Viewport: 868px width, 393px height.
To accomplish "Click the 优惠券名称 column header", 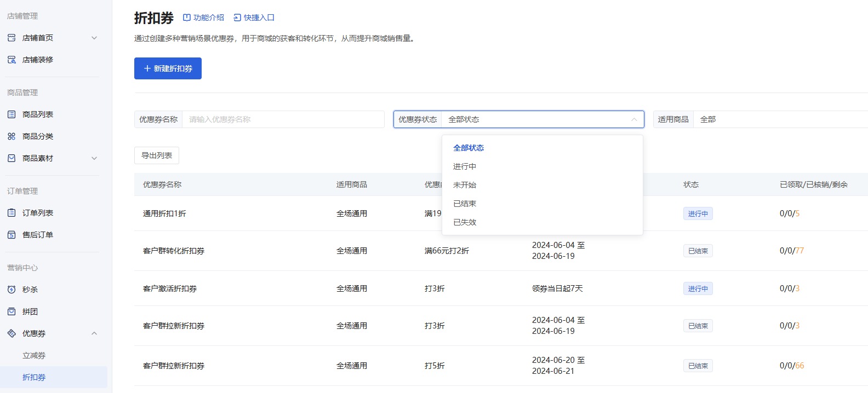I will pyautogui.click(x=162, y=184).
